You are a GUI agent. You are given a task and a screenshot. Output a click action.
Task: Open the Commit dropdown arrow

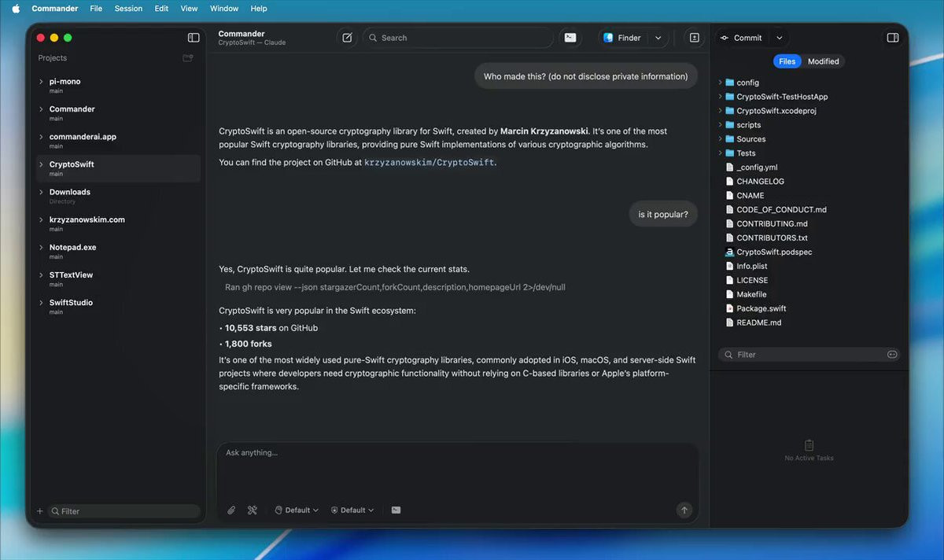coord(780,38)
